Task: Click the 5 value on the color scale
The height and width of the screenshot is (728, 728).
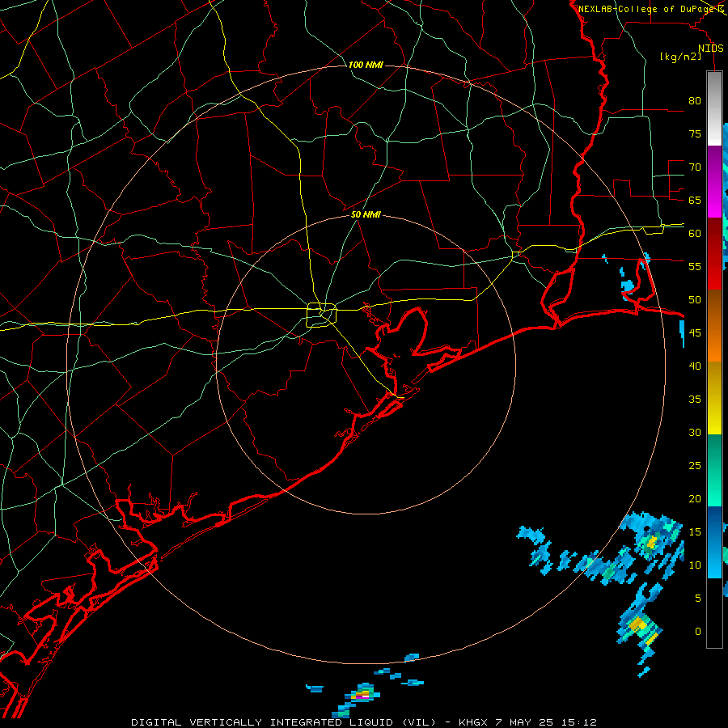Action: (x=698, y=598)
